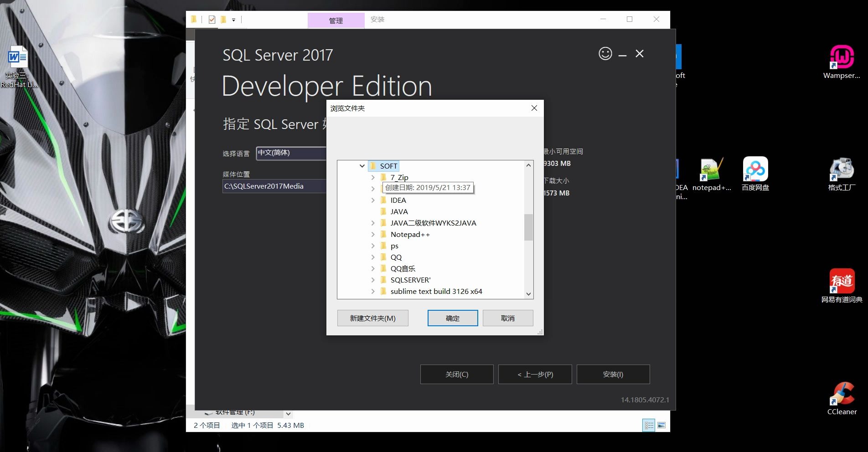The height and width of the screenshot is (452, 868).
Task: Click the Notepad++ folder icon in tree
Action: click(x=383, y=234)
